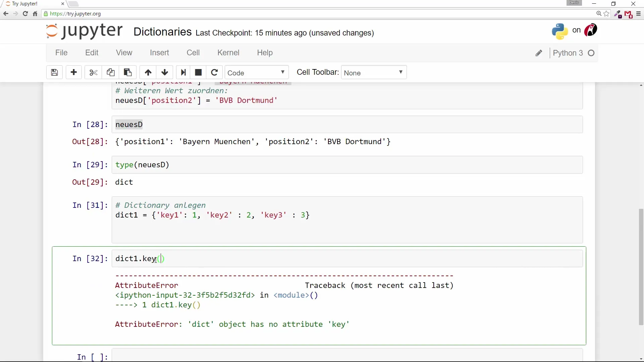Click In [32] prompt label
This screenshot has height=362, width=644.
[x=90, y=258]
